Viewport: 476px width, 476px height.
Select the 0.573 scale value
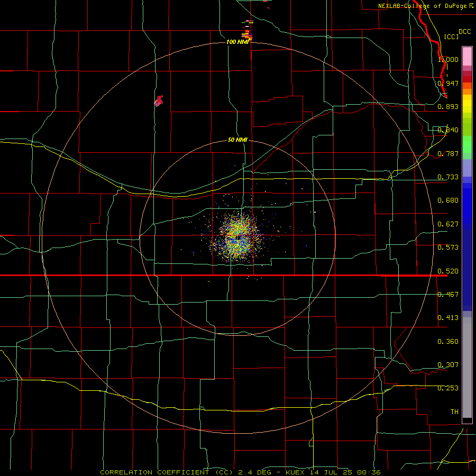click(x=448, y=248)
